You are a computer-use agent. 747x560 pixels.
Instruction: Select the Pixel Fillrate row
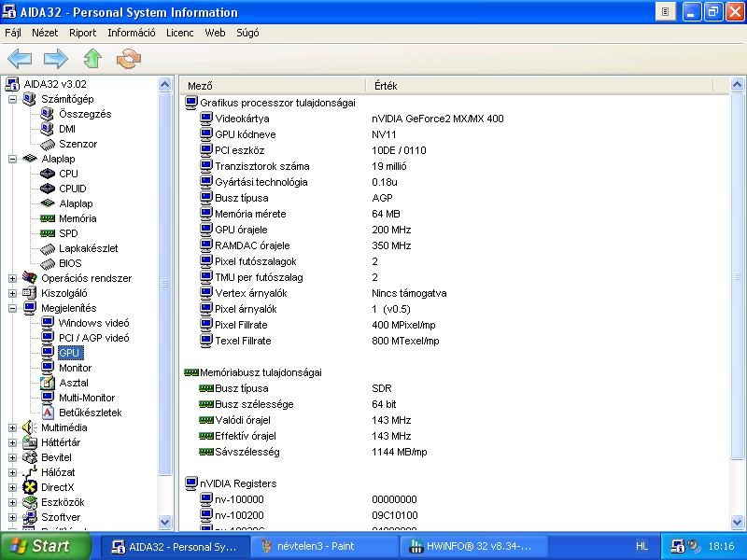point(317,325)
